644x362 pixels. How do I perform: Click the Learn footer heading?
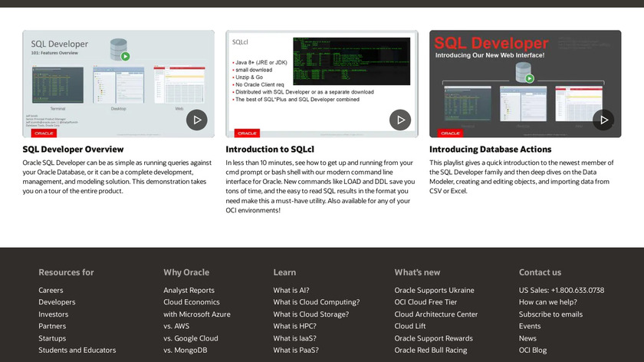(284, 272)
